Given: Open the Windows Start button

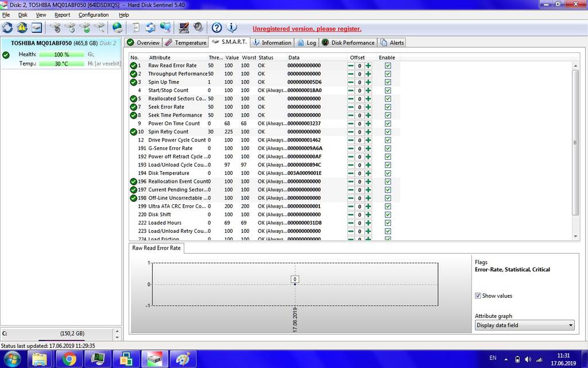Looking at the screenshot, I should (x=12, y=359).
